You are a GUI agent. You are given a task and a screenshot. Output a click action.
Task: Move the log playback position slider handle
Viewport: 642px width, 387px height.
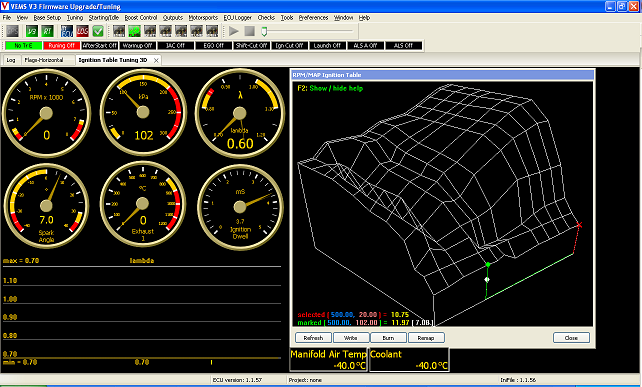[x=264, y=31]
